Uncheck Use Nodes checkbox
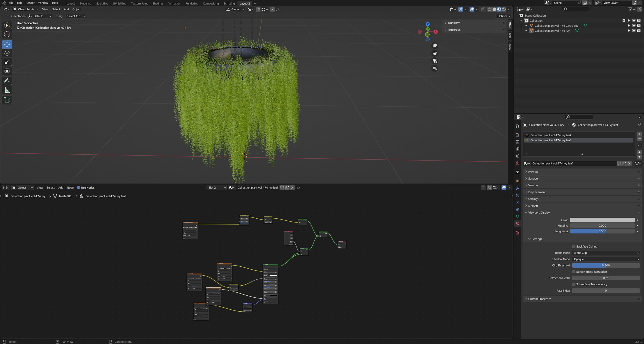This screenshot has width=644, height=344. coord(79,187)
